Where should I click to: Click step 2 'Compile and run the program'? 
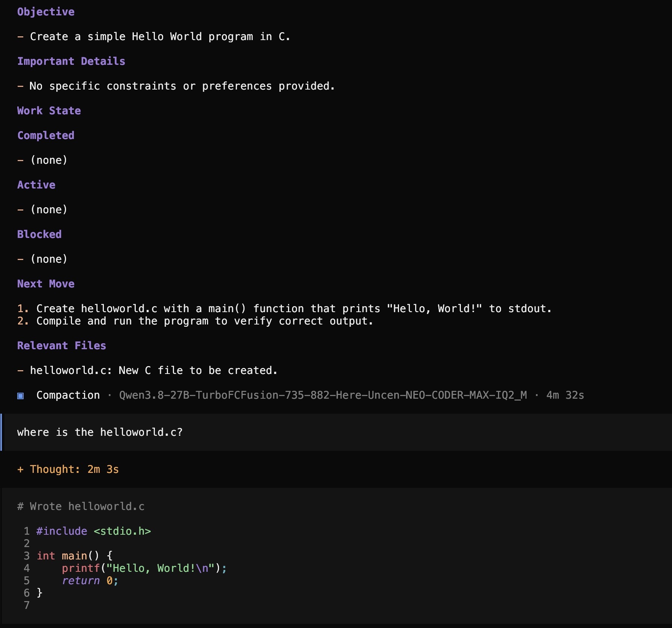click(195, 321)
